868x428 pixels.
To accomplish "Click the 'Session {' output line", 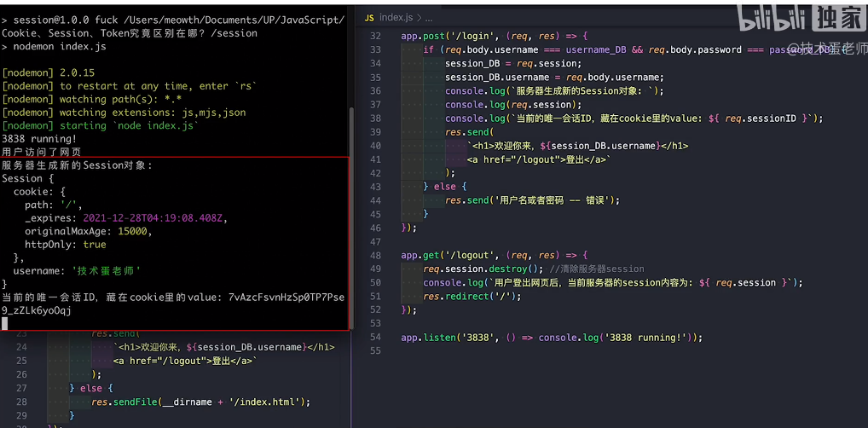I will pos(27,178).
